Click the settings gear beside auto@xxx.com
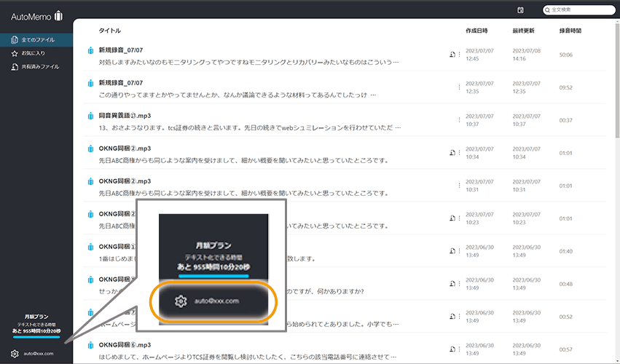 coord(15,353)
